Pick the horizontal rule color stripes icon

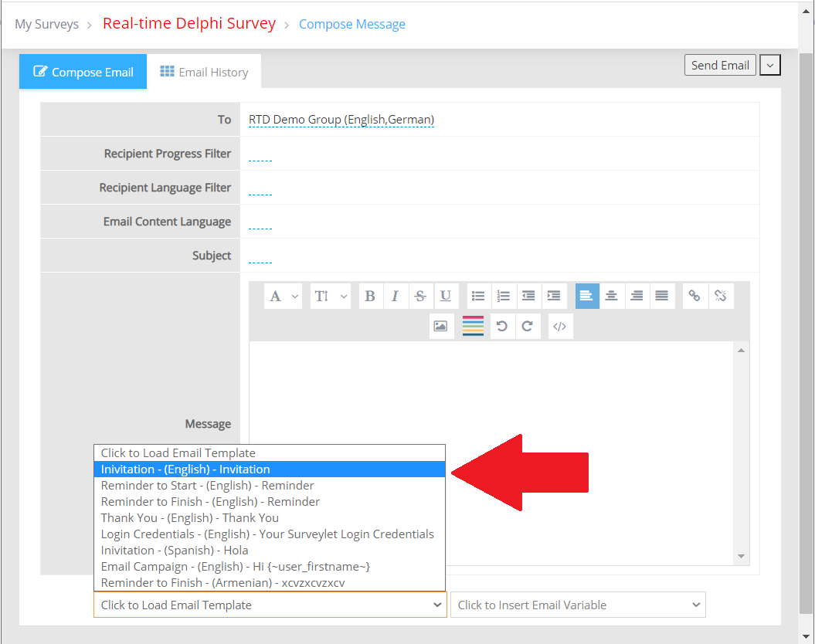pyautogui.click(x=473, y=326)
